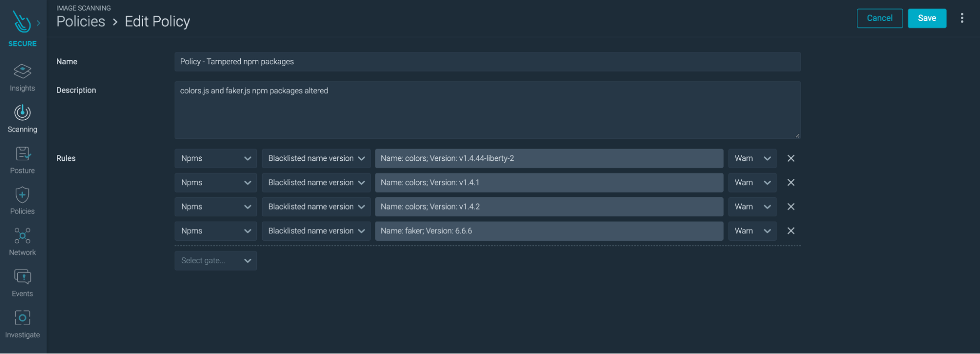Click the policy Name input field
This screenshot has width=980, height=354.
point(488,62)
